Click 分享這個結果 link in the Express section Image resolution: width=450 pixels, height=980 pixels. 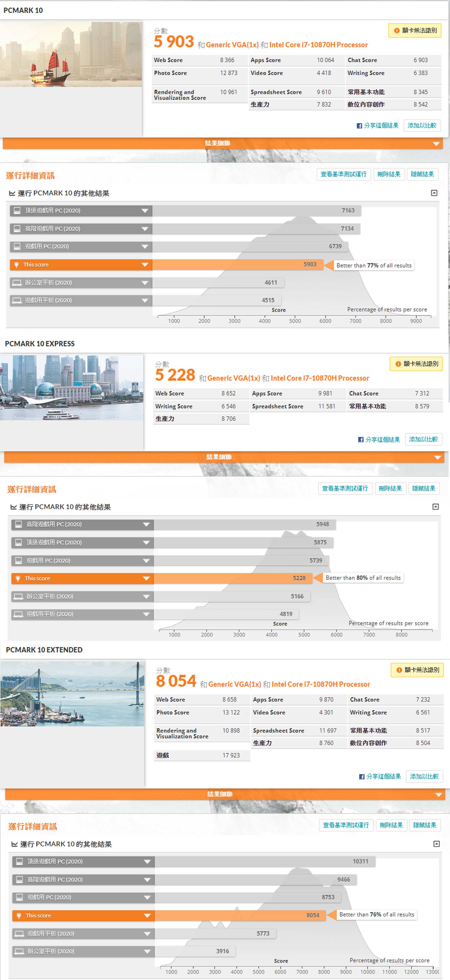(382, 440)
